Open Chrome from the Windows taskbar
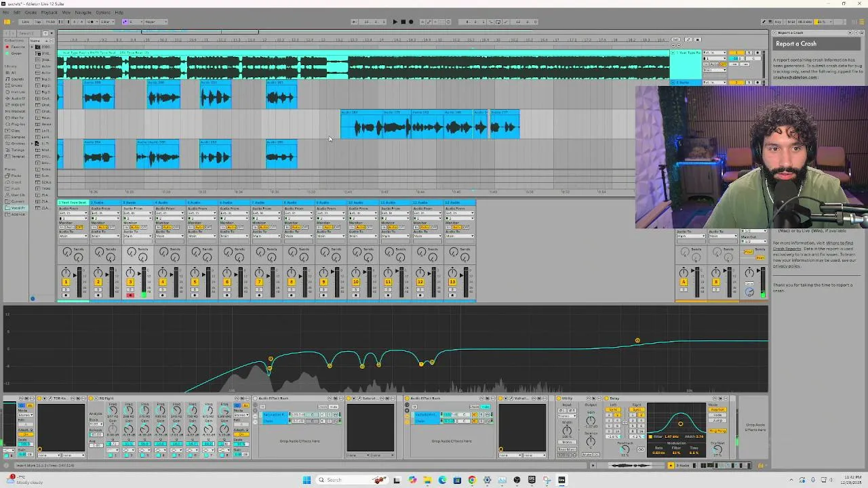868x488 pixels. point(472,480)
